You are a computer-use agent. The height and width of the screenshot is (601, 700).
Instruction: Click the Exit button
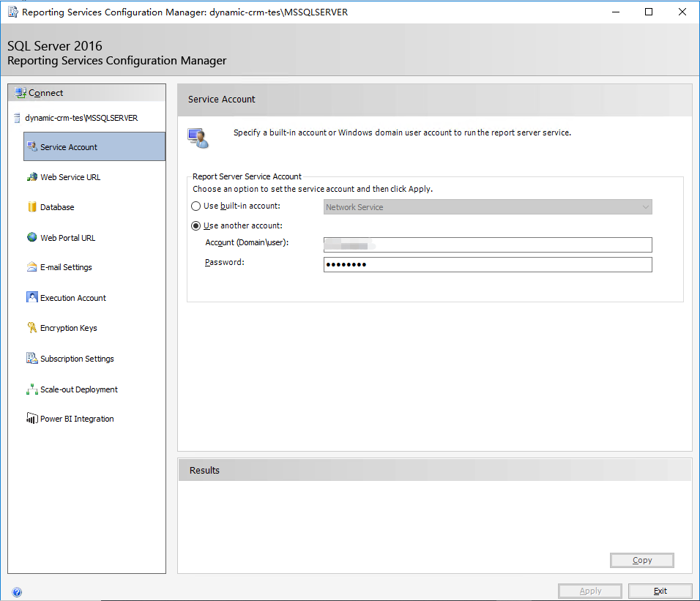(x=660, y=591)
